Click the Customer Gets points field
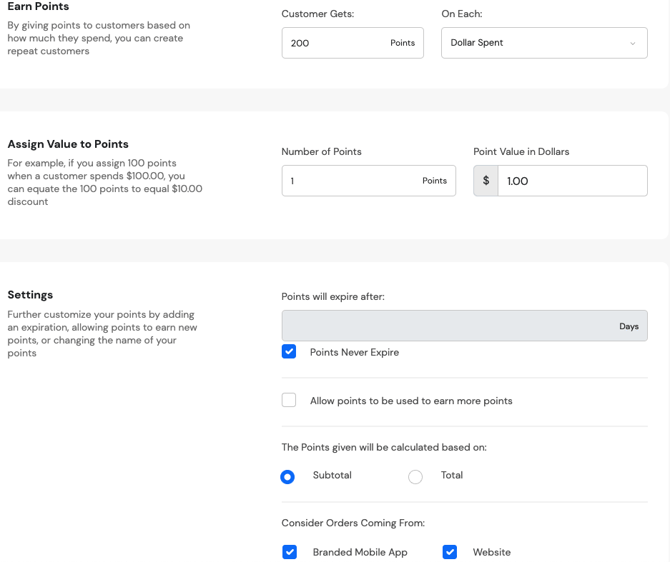 335,43
